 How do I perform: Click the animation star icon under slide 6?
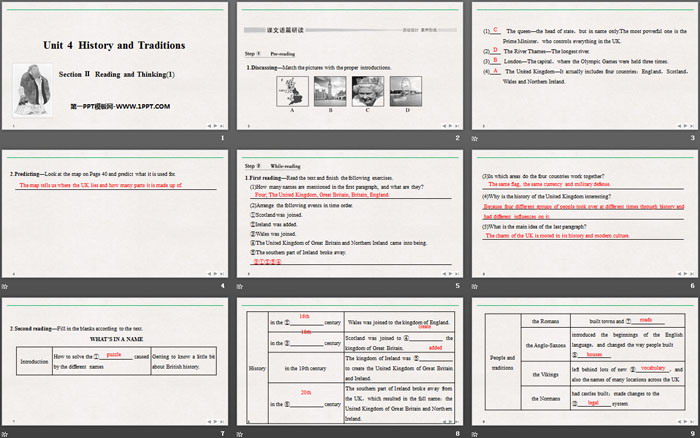tap(475, 286)
